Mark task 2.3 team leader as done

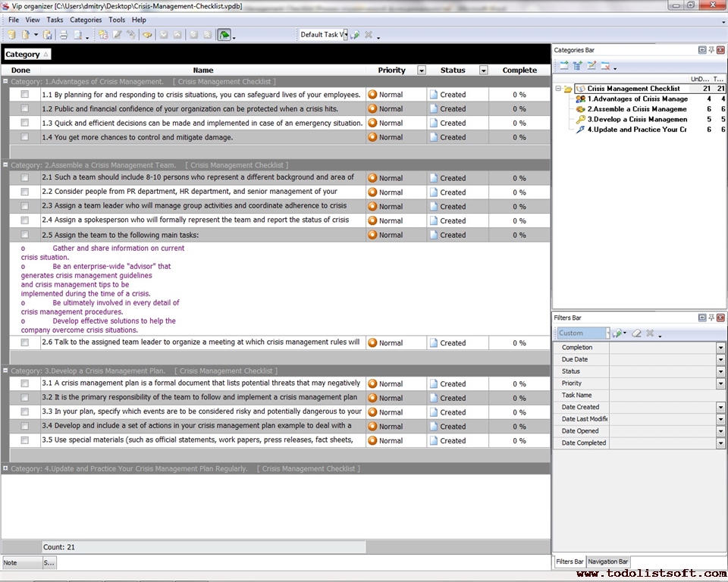tap(25, 206)
